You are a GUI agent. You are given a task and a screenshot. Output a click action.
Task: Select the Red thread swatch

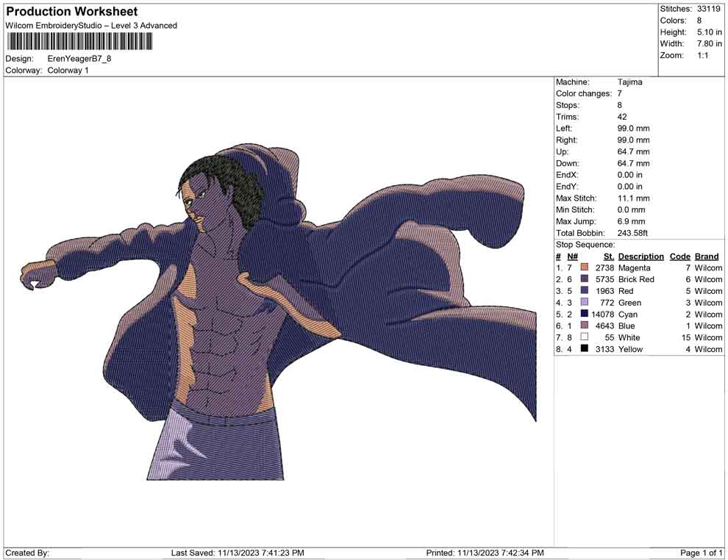click(582, 291)
